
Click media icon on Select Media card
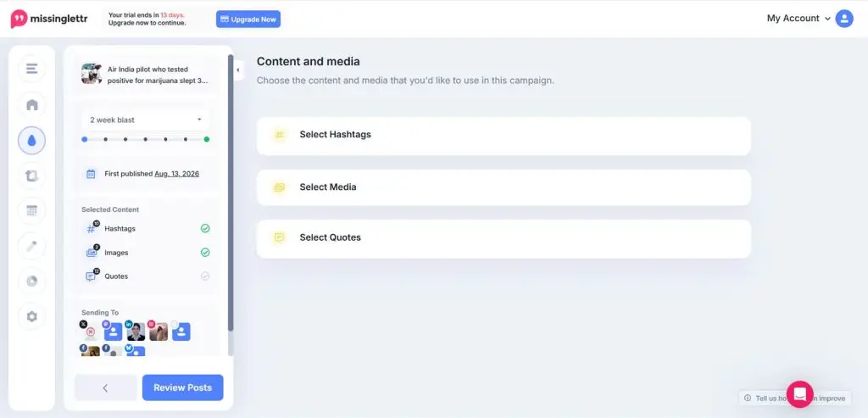[280, 187]
